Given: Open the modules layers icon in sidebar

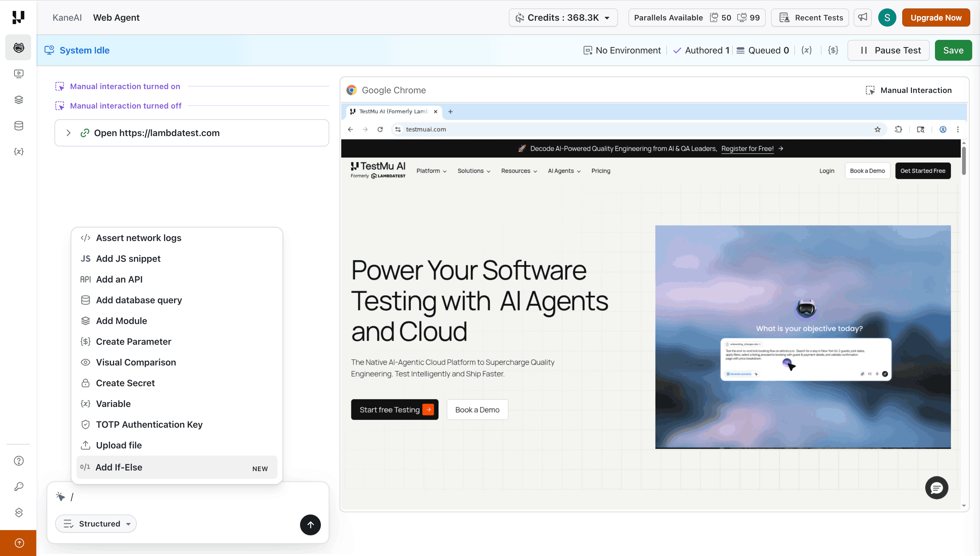Looking at the screenshot, I should coord(18,100).
